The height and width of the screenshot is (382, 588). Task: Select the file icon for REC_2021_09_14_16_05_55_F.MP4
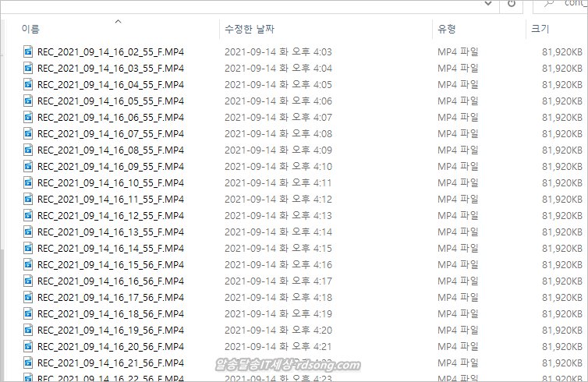pyautogui.click(x=28, y=101)
